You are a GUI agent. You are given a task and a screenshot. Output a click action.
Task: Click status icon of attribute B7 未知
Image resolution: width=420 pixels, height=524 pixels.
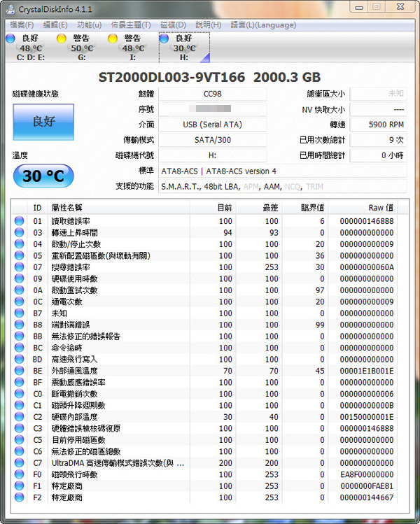[x=20, y=313]
